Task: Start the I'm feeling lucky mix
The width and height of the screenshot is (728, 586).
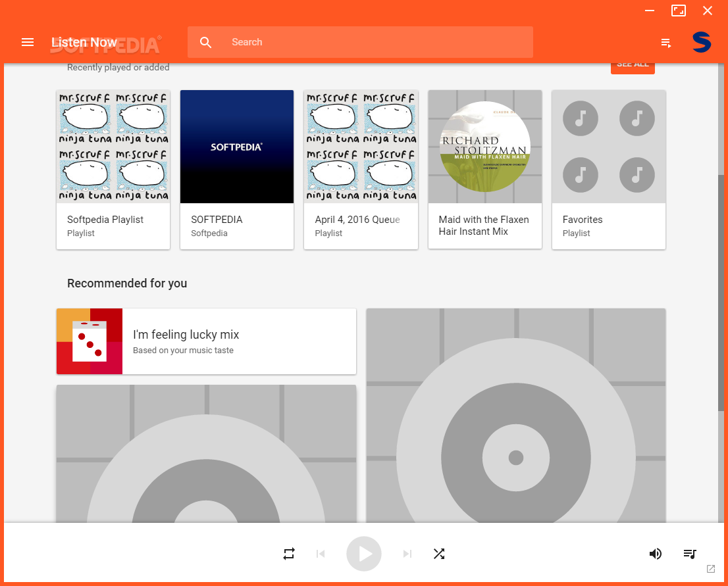Action: [206, 341]
